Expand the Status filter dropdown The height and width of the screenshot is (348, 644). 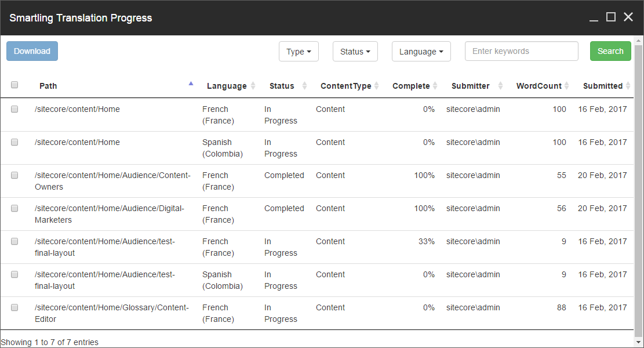point(355,52)
